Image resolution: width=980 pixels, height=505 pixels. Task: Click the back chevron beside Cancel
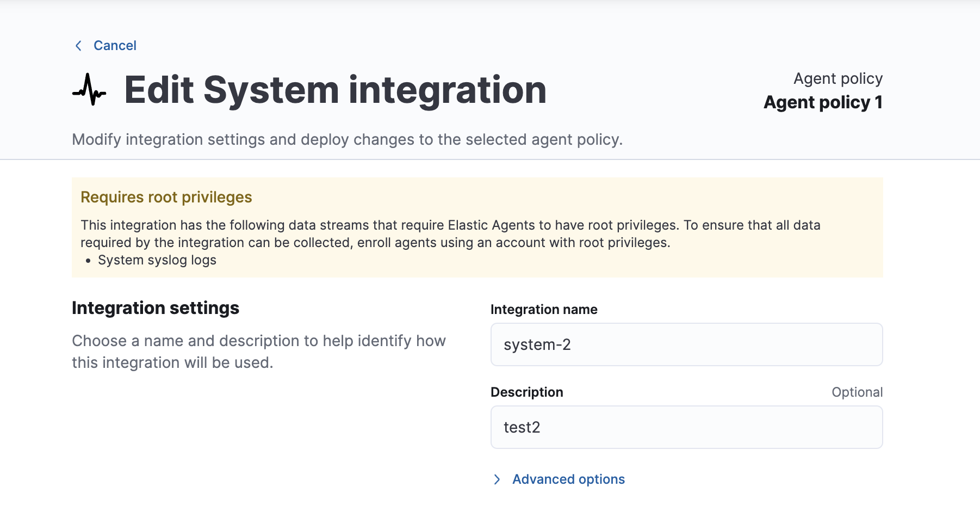tap(78, 46)
